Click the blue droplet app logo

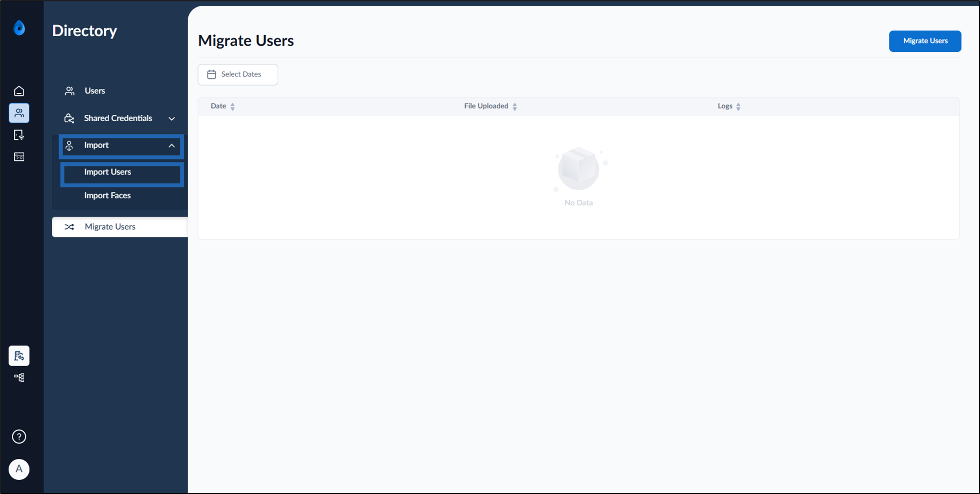19,28
